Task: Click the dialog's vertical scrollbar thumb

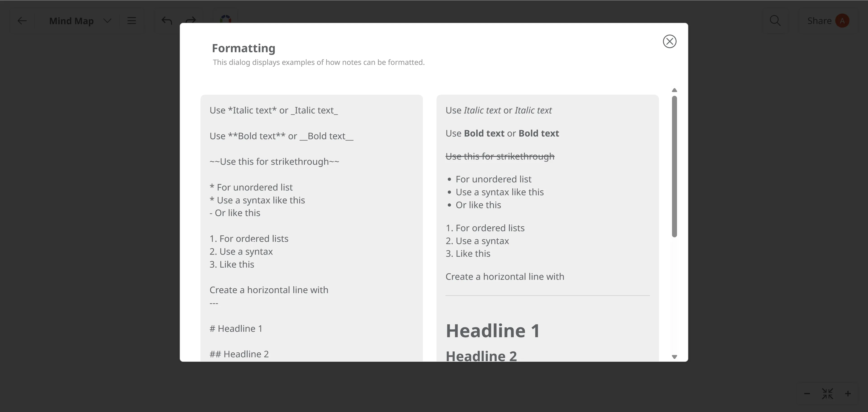Action: 674,167
